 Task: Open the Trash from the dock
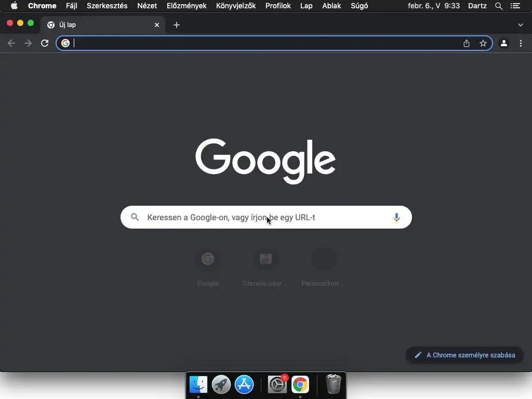pyautogui.click(x=333, y=384)
